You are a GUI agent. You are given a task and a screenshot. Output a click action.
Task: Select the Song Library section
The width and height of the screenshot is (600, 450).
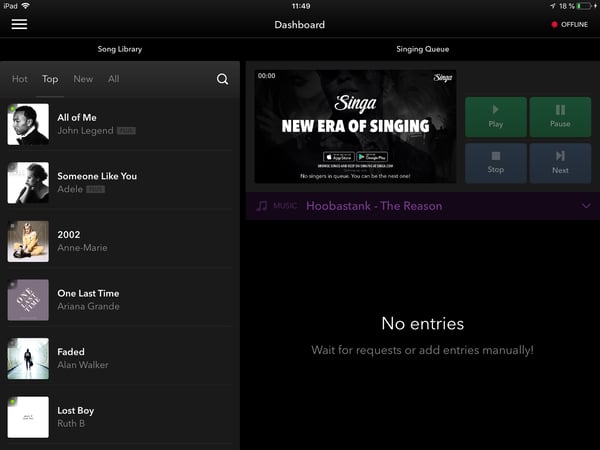pyautogui.click(x=120, y=49)
